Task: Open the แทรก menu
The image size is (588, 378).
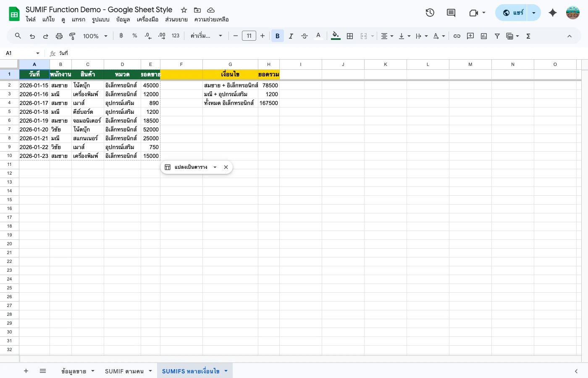Action: point(78,19)
